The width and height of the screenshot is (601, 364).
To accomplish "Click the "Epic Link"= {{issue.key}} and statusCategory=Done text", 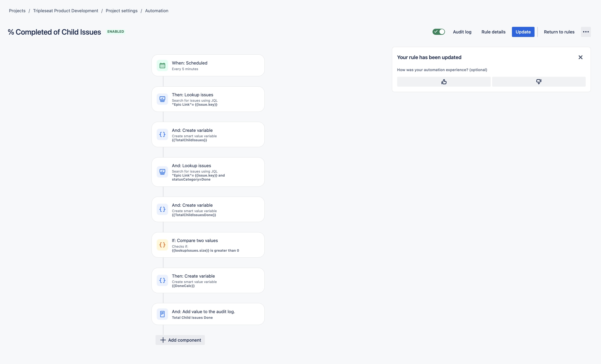I will click(198, 177).
